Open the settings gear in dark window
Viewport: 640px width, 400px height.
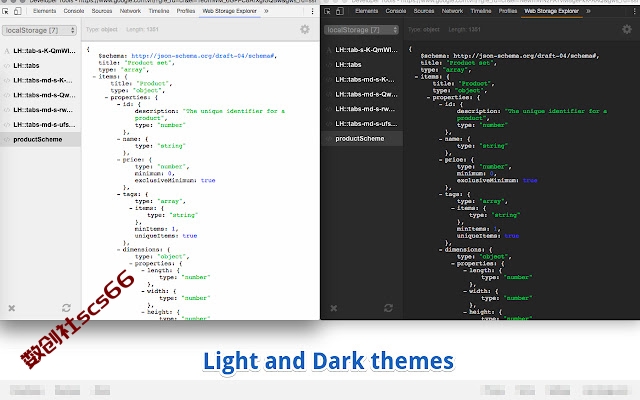(627, 29)
